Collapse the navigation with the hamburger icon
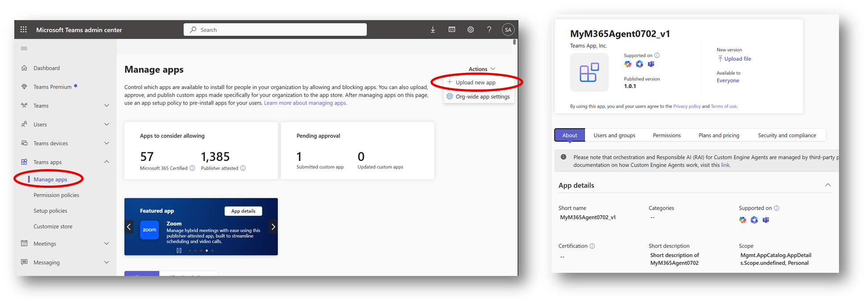 (24, 48)
